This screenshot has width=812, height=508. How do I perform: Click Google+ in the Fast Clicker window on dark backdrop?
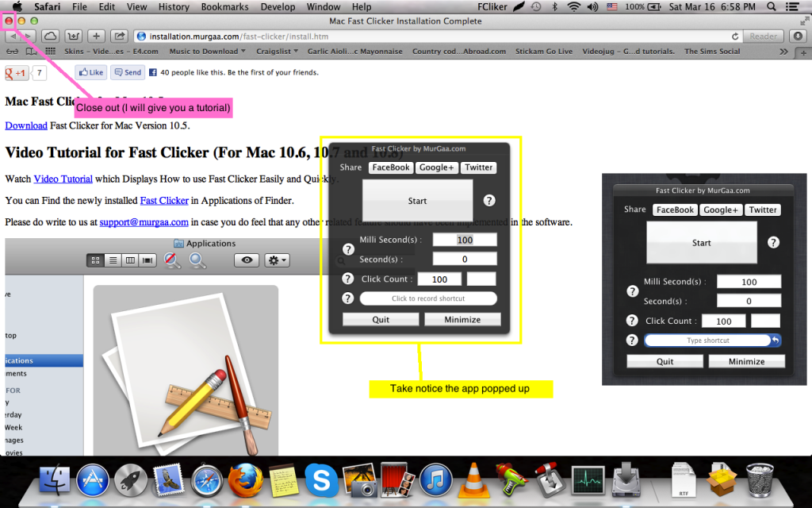tap(721, 210)
